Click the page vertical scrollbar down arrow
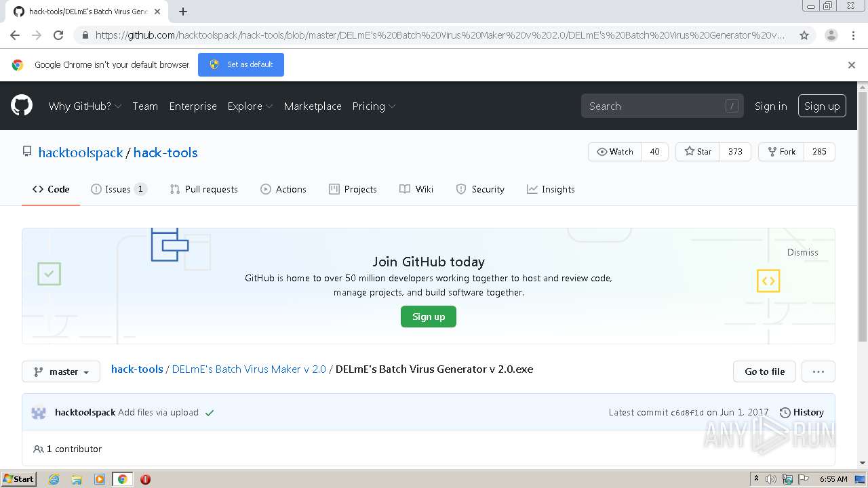 click(x=863, y=464)
